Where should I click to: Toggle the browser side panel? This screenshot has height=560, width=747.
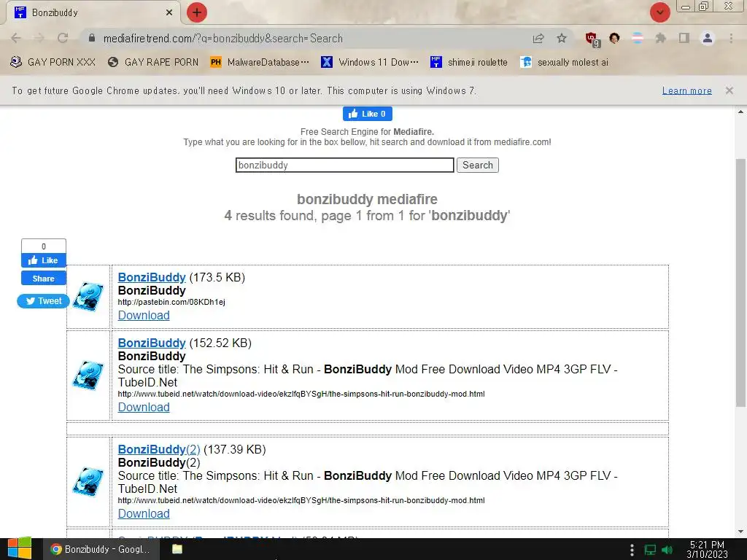click(x=684, y=38)
